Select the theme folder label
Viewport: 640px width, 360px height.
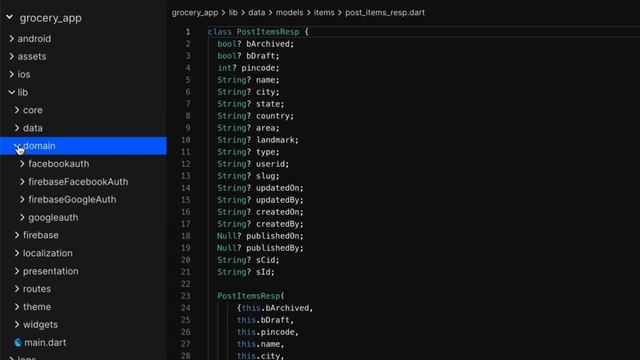37,307
